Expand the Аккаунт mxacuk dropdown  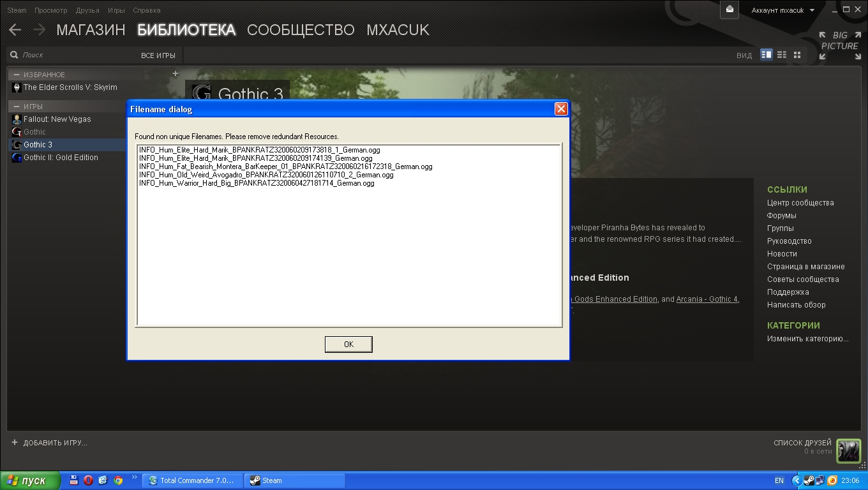tap(783, 10)
